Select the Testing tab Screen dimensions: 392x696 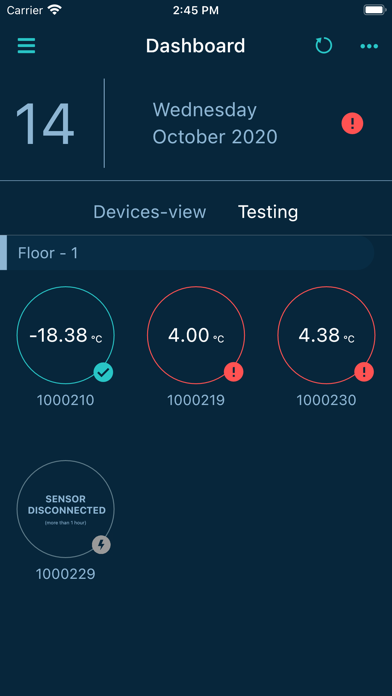[268, 212]
